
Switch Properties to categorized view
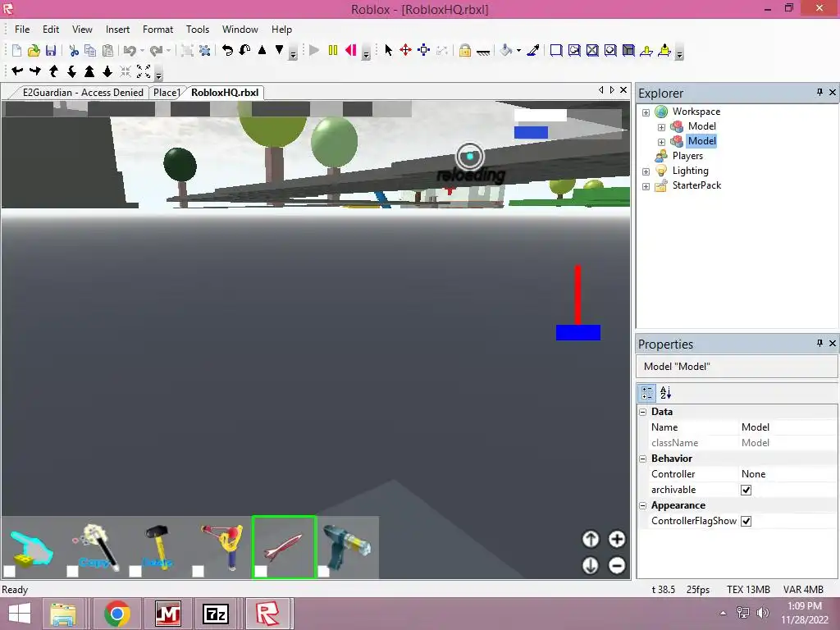647,393
